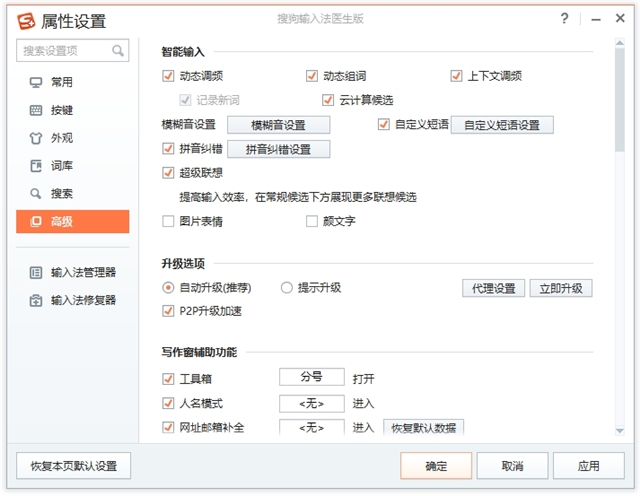Select the 提示升级 radio button
The image size is (640, 496).
287,288
